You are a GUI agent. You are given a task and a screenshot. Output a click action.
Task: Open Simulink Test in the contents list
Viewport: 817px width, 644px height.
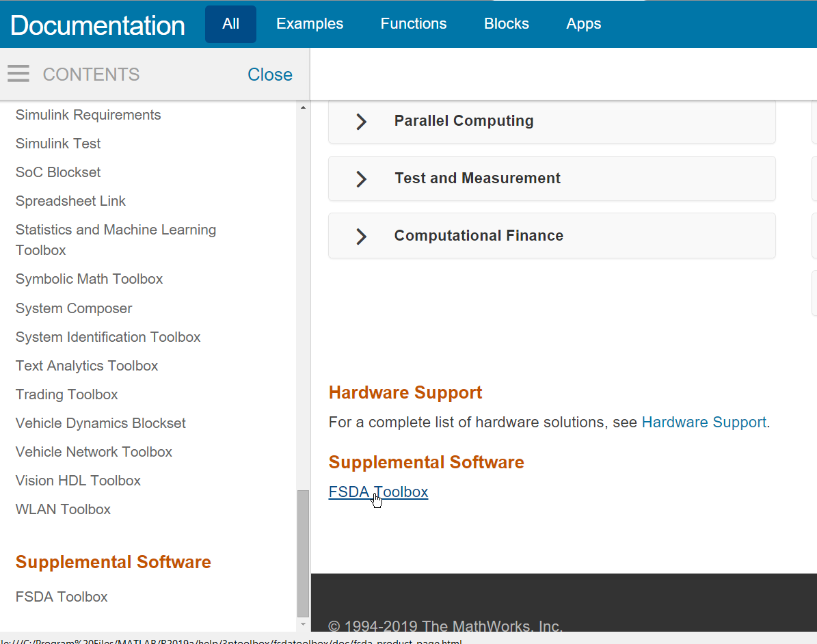coord(58,144)
